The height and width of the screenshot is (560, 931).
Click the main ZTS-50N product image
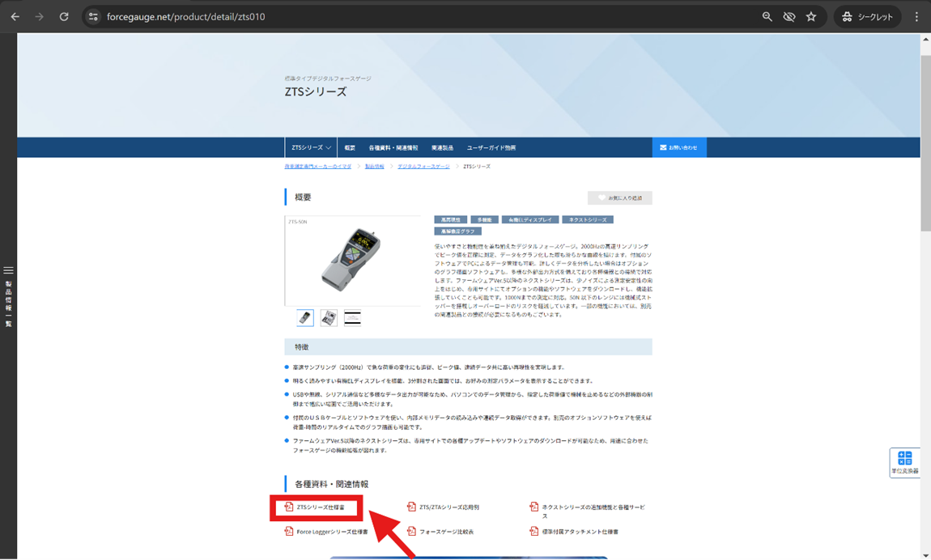[353, 261]
